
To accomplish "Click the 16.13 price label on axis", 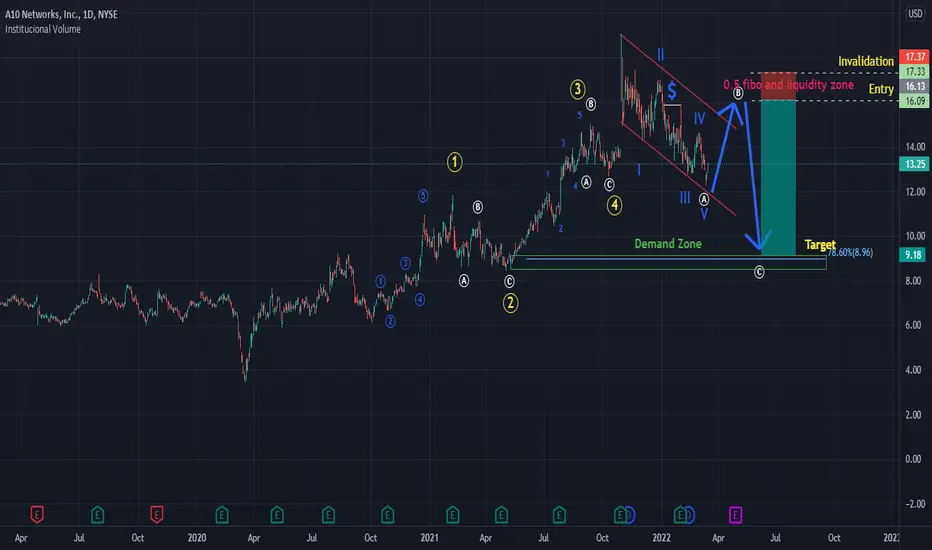I will [x=915, y=86].
